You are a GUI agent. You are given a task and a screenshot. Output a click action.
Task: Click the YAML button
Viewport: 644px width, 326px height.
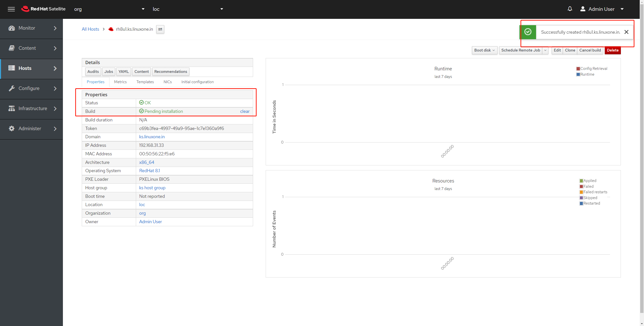click(x=124, y=72)
